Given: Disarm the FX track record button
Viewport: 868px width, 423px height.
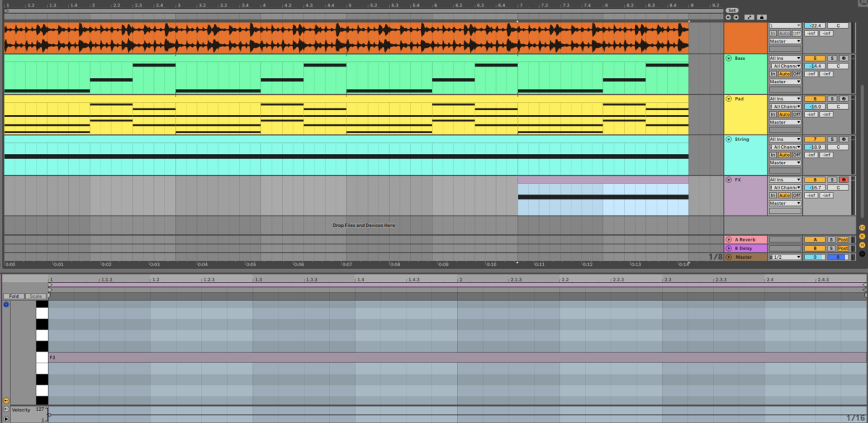Looking at the screenshot, I should 843,179.
